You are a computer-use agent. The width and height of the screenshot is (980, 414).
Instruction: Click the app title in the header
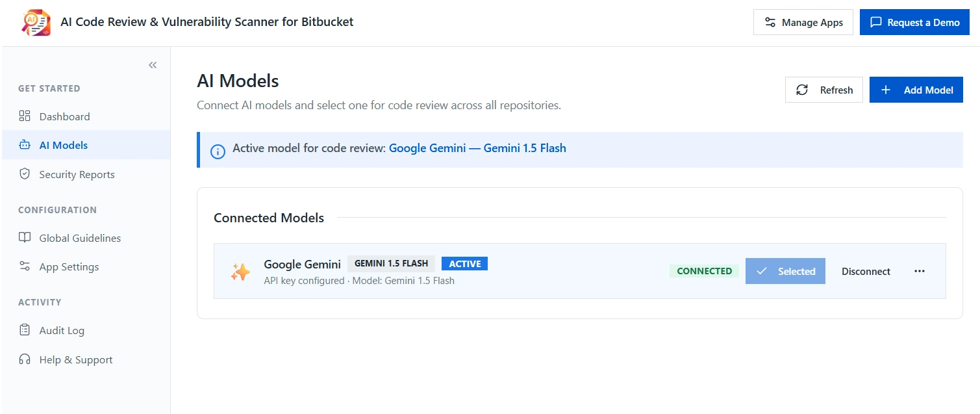point(207,21)
